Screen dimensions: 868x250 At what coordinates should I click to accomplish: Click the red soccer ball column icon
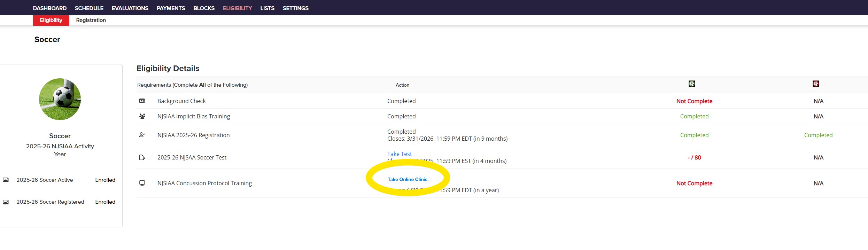[816, 84]
